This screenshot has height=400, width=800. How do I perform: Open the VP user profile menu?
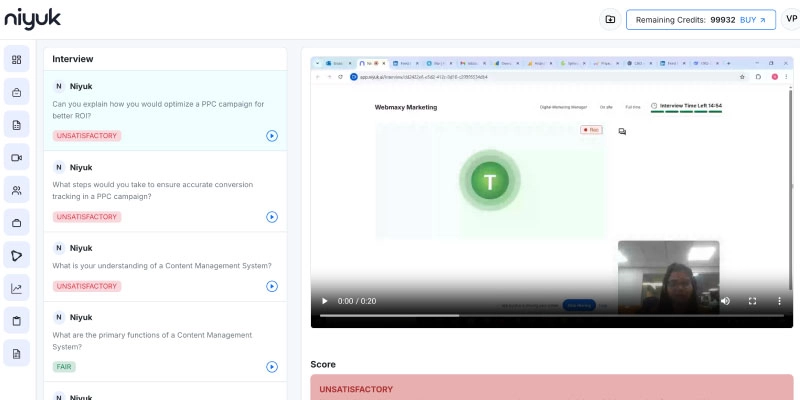(791, 19)
